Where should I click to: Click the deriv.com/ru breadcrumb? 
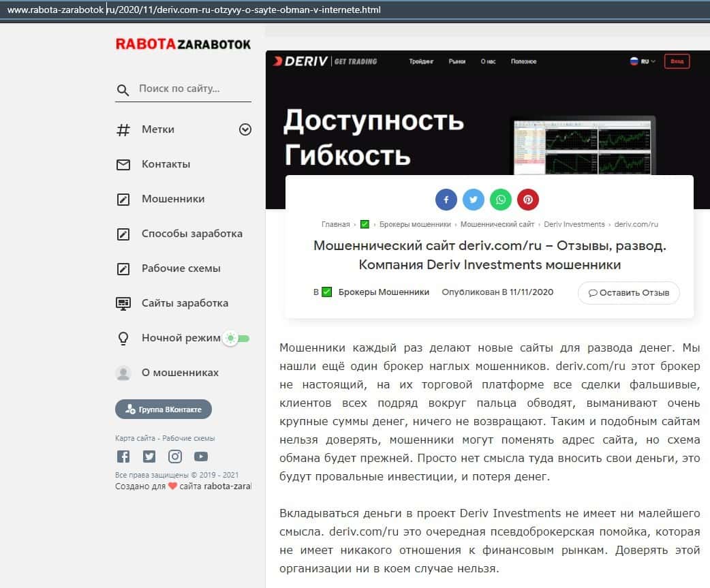tap(636, 224)
